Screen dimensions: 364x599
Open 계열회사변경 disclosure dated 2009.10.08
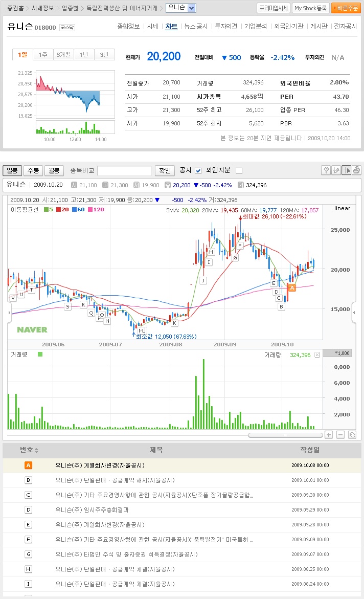click(100, 465)
